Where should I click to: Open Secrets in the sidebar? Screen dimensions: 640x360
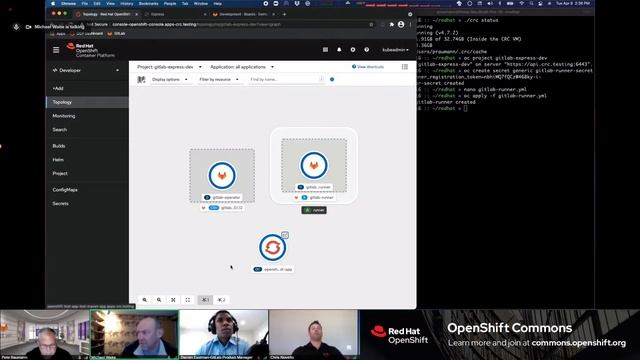click(x=87, y=203)
